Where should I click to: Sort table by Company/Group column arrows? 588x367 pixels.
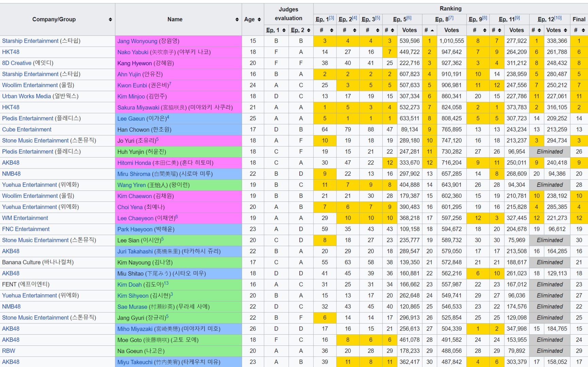tap(110, 19)
